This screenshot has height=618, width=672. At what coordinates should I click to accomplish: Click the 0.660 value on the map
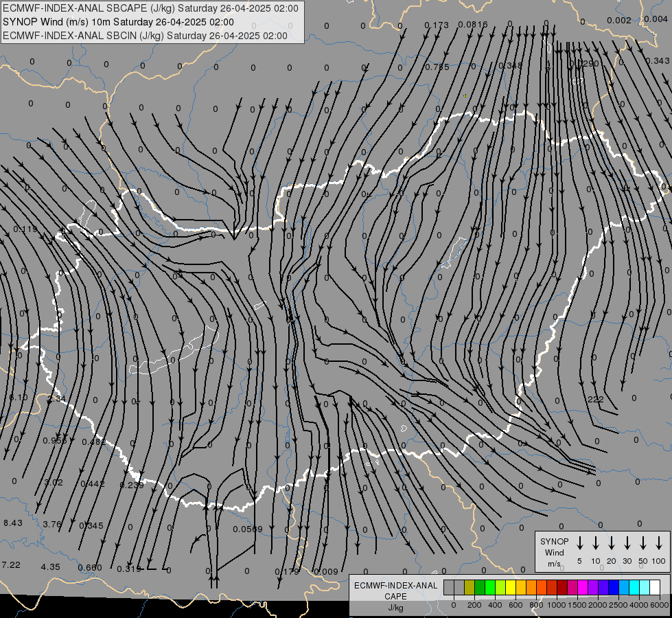click(90, 568)
